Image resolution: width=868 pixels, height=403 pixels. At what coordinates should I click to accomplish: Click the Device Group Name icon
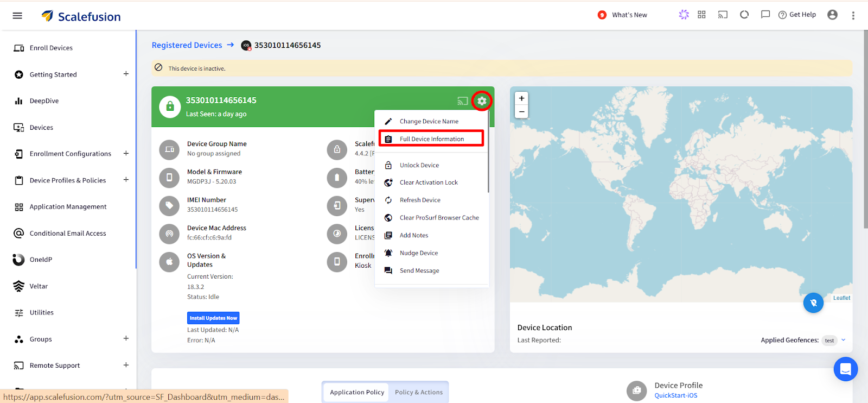pos(169,149)
